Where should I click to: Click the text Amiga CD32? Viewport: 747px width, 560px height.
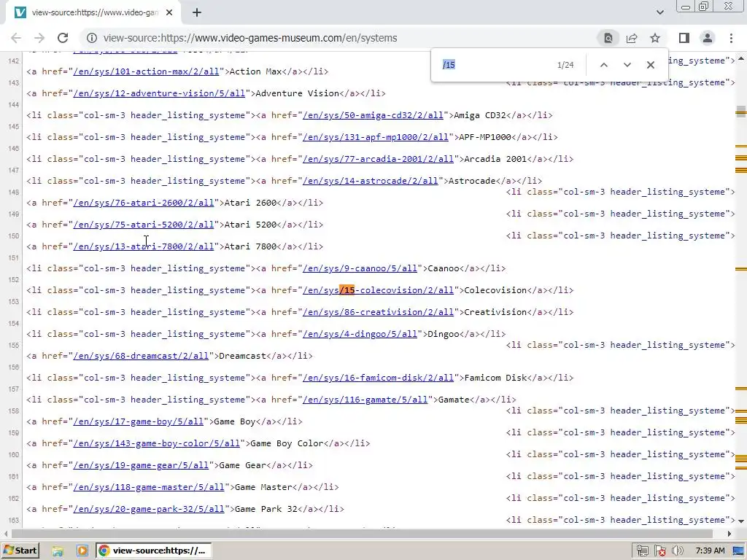click(479, 115)
